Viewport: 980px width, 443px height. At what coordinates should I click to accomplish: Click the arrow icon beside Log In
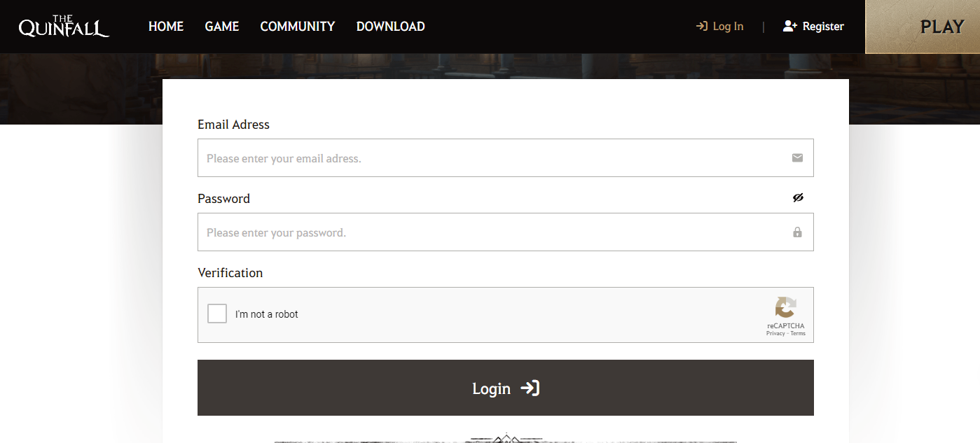coord(701,27)
